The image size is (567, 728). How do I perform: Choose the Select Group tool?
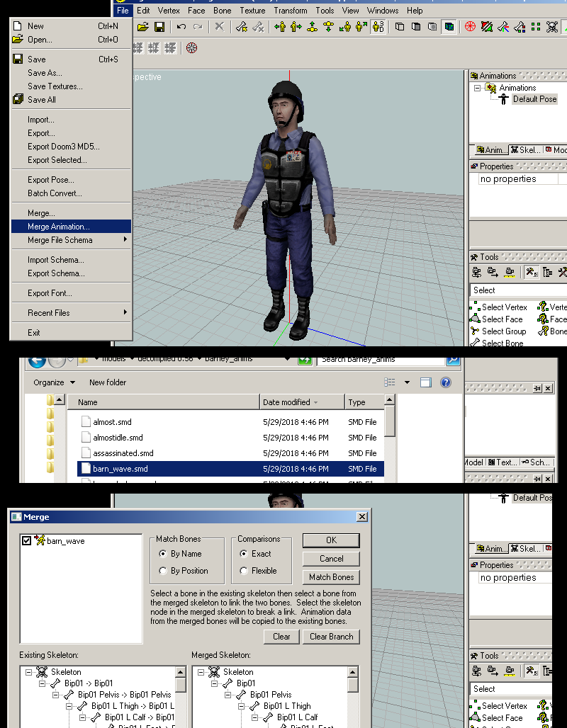pyautogui.click(x=499, y=331)
